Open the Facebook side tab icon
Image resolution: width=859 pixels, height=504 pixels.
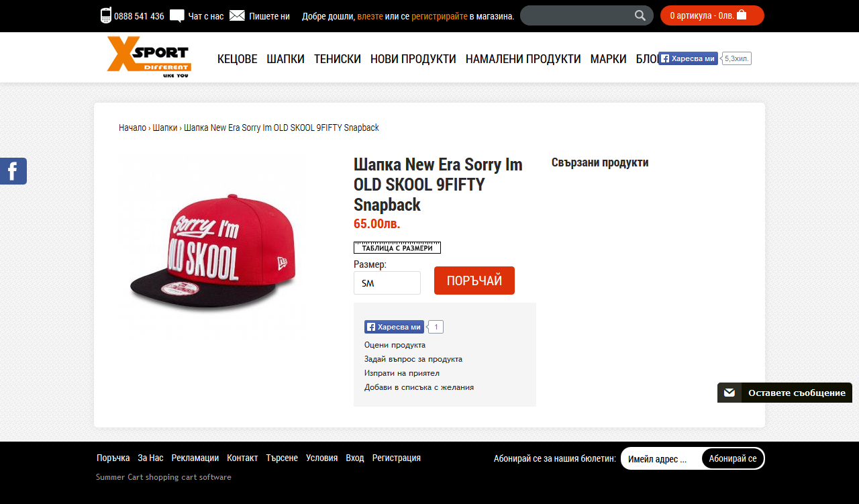click(x=13, y=171)
